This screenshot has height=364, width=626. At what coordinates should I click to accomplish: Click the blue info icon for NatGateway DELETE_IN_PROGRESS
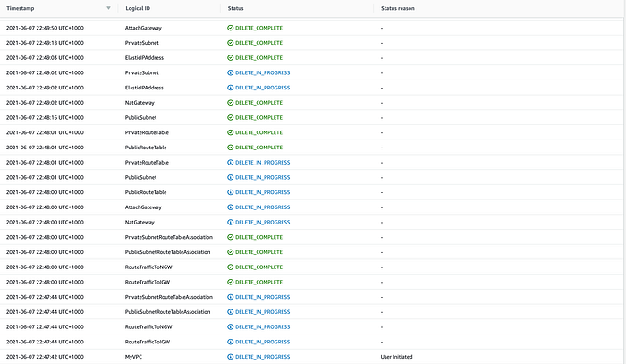[231, 223]
